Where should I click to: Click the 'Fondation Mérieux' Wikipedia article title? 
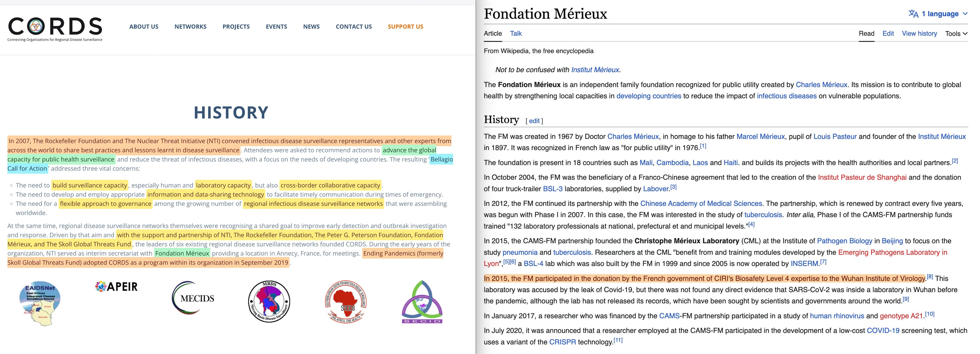tap(546, 14)
